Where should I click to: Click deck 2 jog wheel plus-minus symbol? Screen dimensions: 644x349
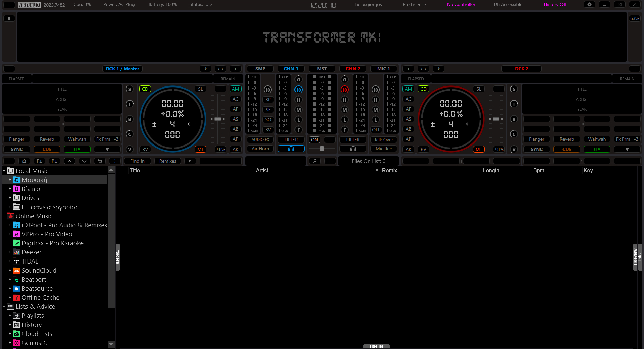[433, 124]
